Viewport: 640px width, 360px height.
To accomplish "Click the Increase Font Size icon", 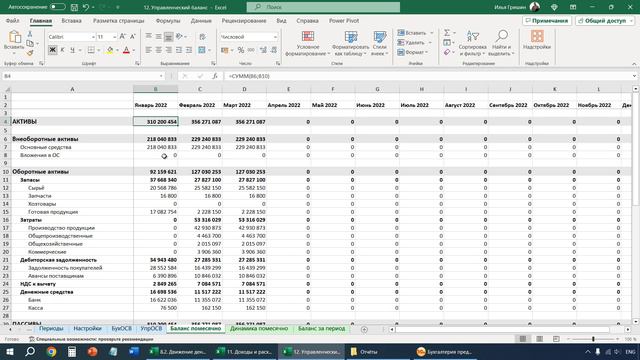I will point(122,37).
